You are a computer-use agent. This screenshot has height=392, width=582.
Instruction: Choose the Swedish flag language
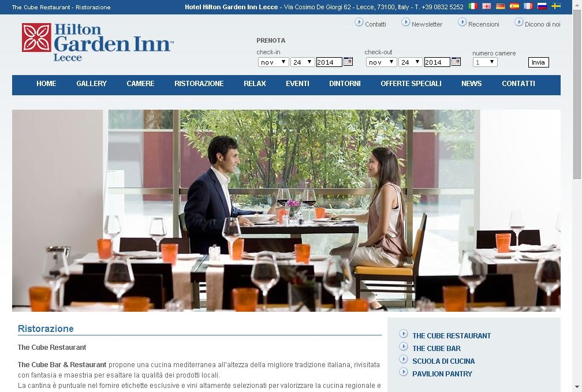click(555, 6)
